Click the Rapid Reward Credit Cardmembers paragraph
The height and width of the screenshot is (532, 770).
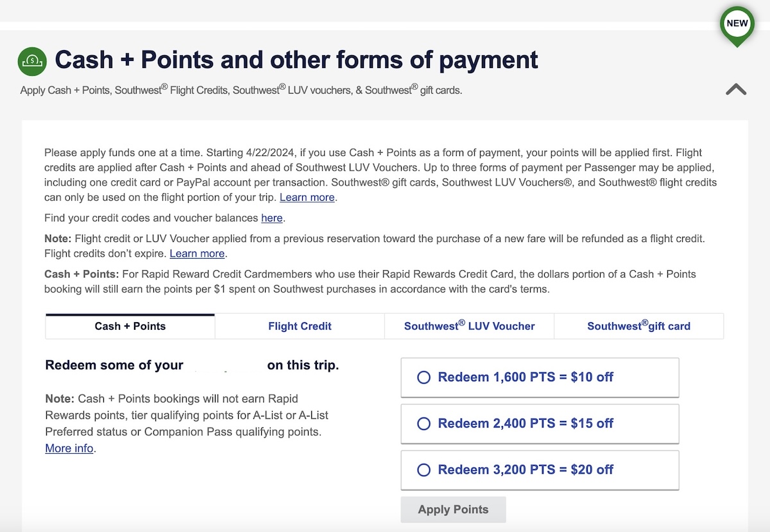(370, 281)
